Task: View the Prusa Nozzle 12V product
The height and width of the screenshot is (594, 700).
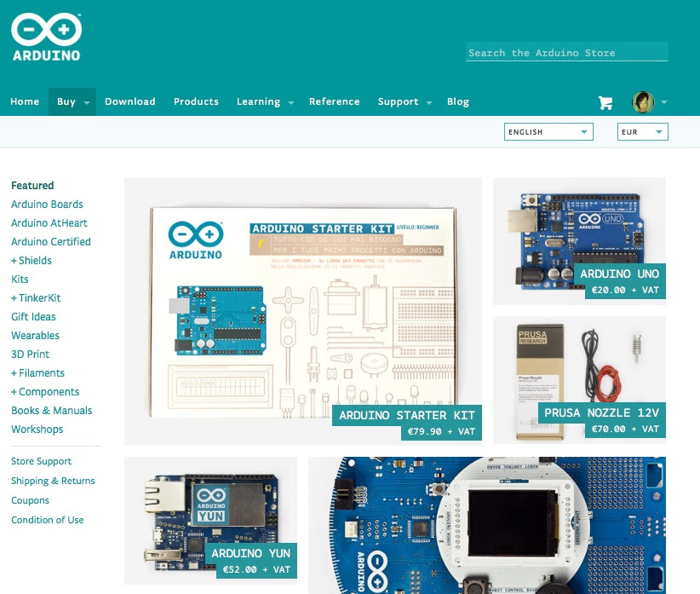Action: pyautogui.click(x=579, y=380)
